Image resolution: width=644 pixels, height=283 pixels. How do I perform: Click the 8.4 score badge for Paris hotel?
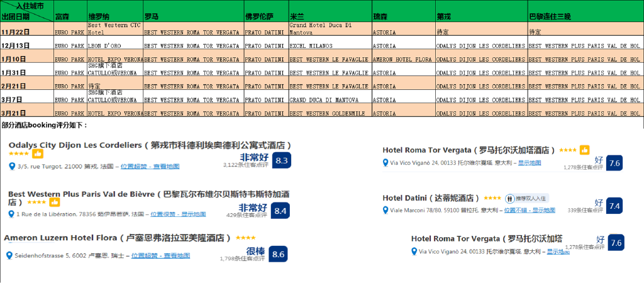pyautogui.click(x=280, y=211)
